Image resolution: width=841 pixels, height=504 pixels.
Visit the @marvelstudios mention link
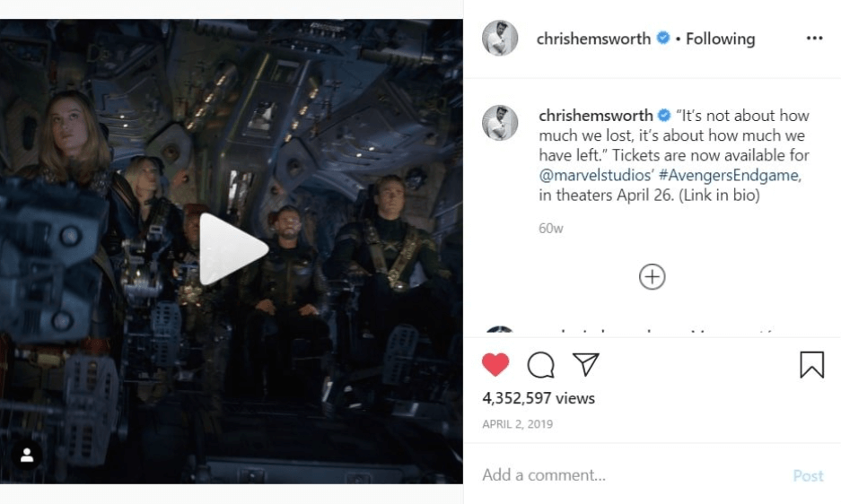point(596,176)
